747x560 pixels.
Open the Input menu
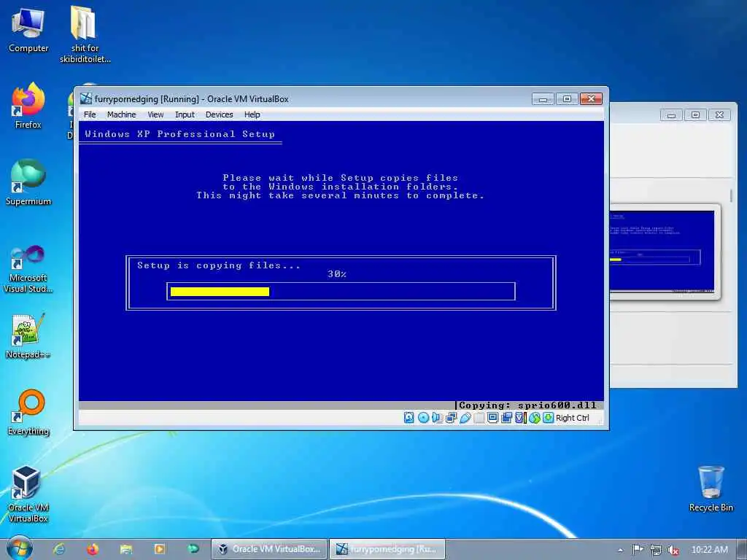coord(185,114)
